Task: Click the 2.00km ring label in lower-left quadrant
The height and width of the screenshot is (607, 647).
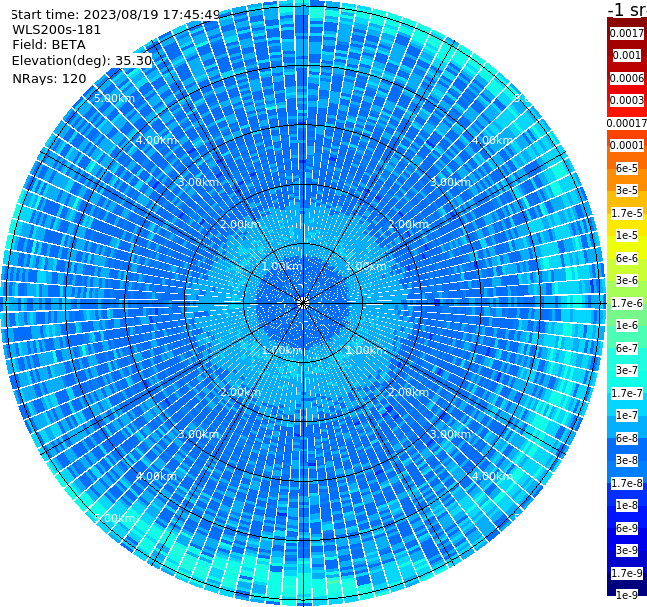Action: pos(241,392)
